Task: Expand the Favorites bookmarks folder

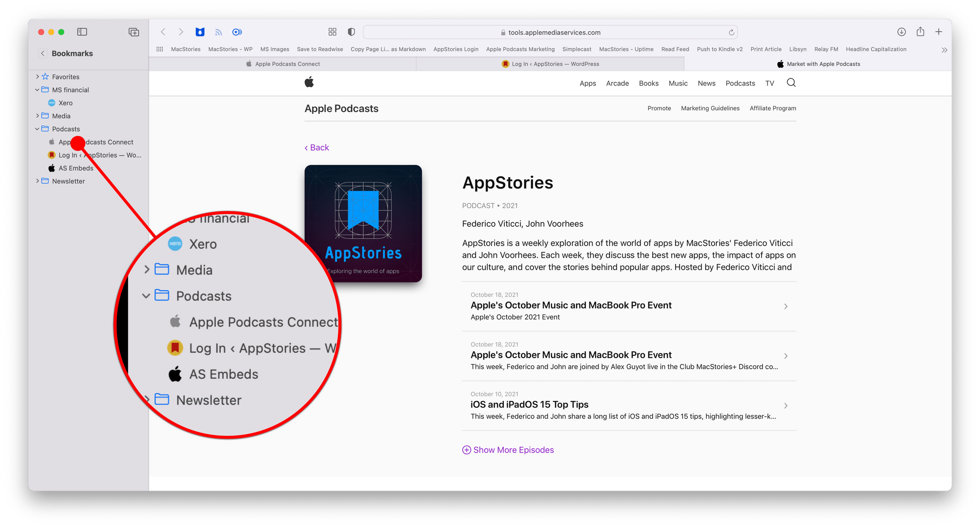Action: coord(37,77)
